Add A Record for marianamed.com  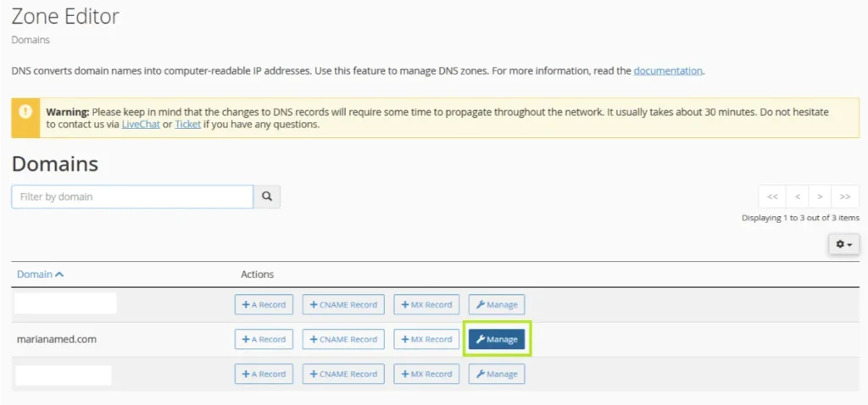(264, 340)
